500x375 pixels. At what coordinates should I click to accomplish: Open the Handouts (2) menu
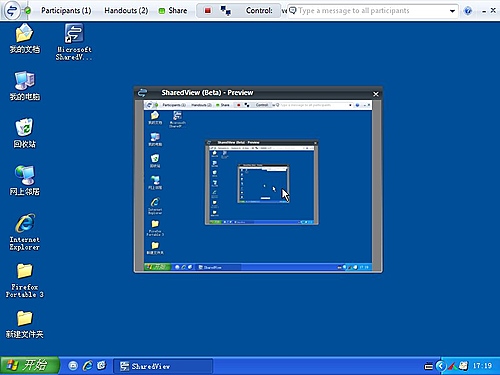coord(126,11)
